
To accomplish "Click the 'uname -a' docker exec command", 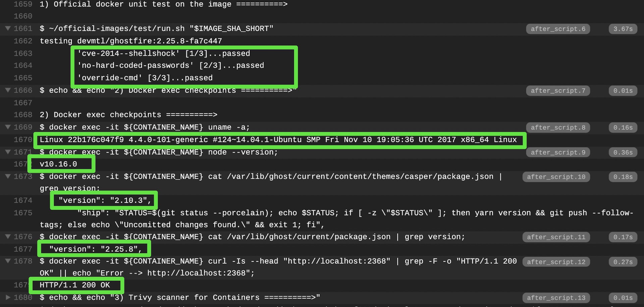I will coord(145,127).
